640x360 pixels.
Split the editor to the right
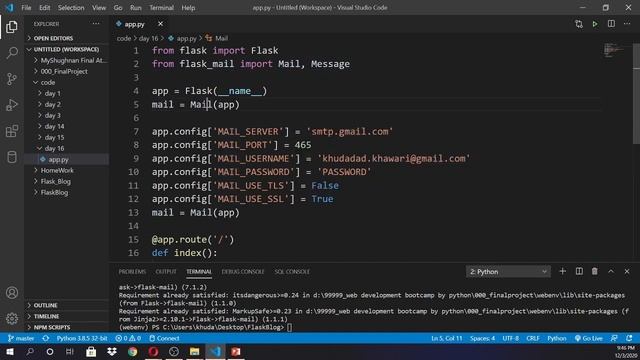[x=611, y=24]
